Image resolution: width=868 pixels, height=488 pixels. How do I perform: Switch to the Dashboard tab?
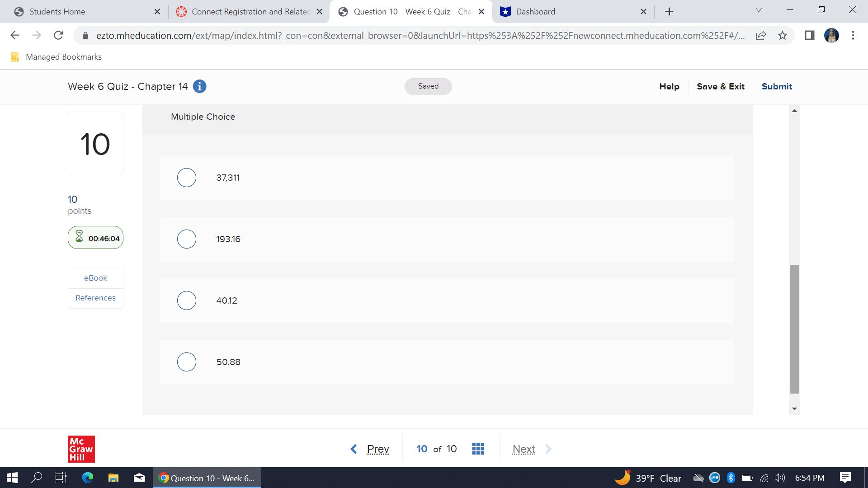tap(535, 12)
